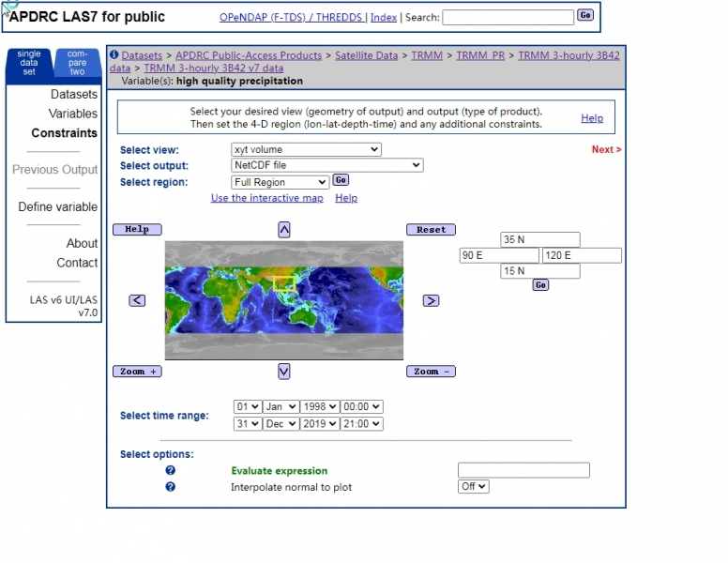Switch to the single data set tab
Screen dimensions: 728x563
coord(30,63)
